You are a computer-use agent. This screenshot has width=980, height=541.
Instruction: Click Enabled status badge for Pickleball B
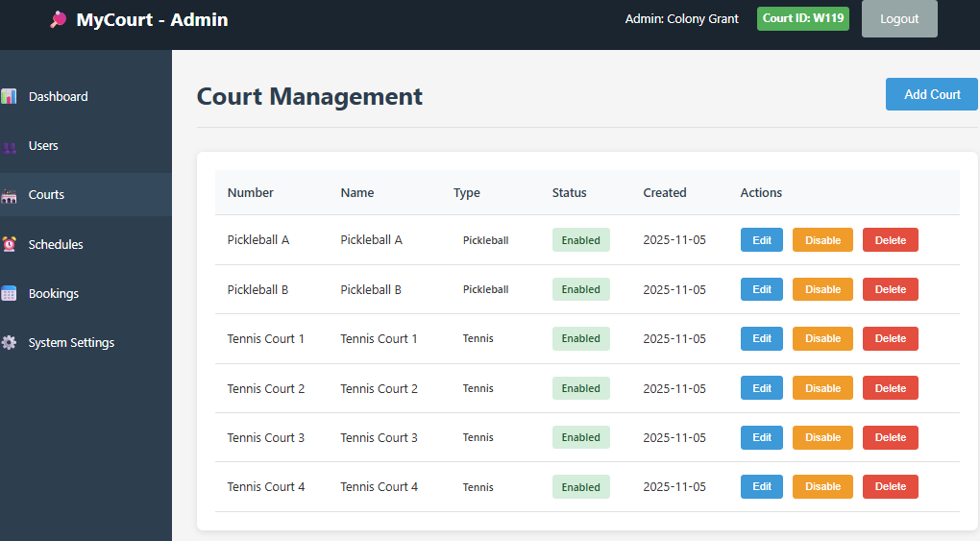click(x=580, y=289)
